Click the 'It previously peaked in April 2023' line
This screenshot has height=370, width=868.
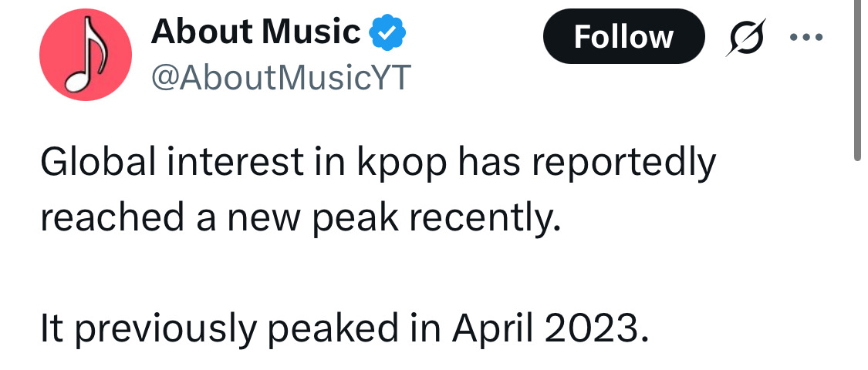click(x=344, y=328)
